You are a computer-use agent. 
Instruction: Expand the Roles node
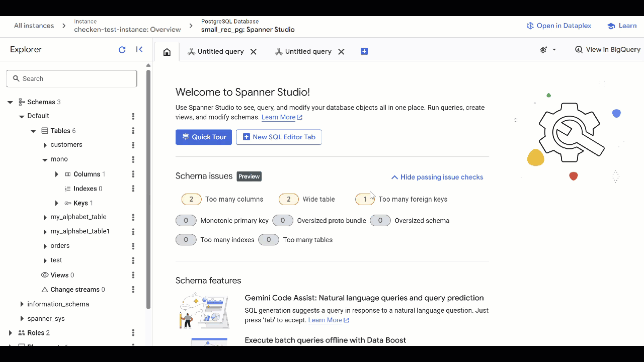point(10,333)
